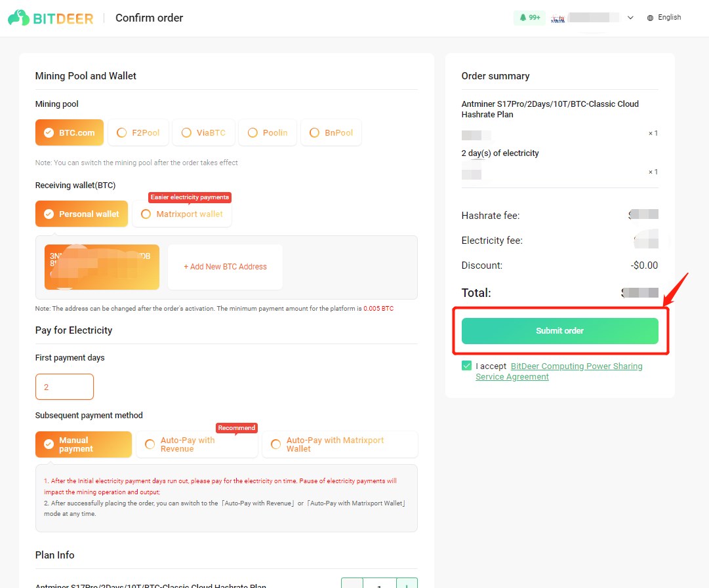This screenshot has height=588, width=709.
Task: Click the Antminer S17Pro plan name in summary
Action: click(x=550, y=109)
